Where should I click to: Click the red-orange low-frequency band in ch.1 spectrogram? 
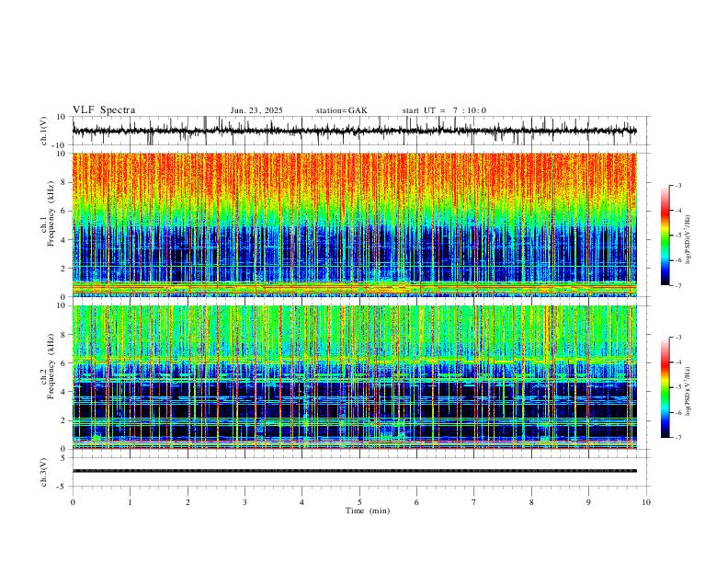click(354, 288)
